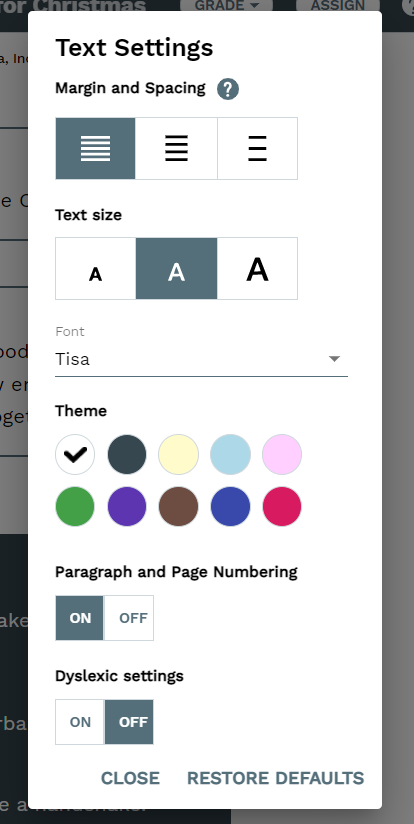The image size is (414, 824).
Task: Choose the widest line spacing icon
Action: [x=257, y=148]
